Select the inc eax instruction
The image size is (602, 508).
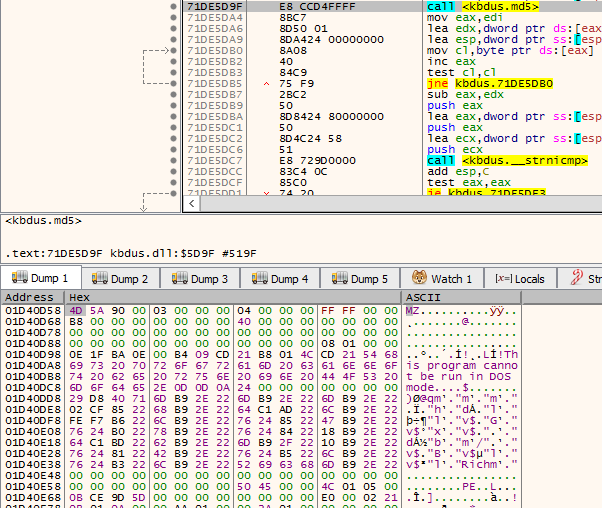pyautogui.click(x=451, y=61)
